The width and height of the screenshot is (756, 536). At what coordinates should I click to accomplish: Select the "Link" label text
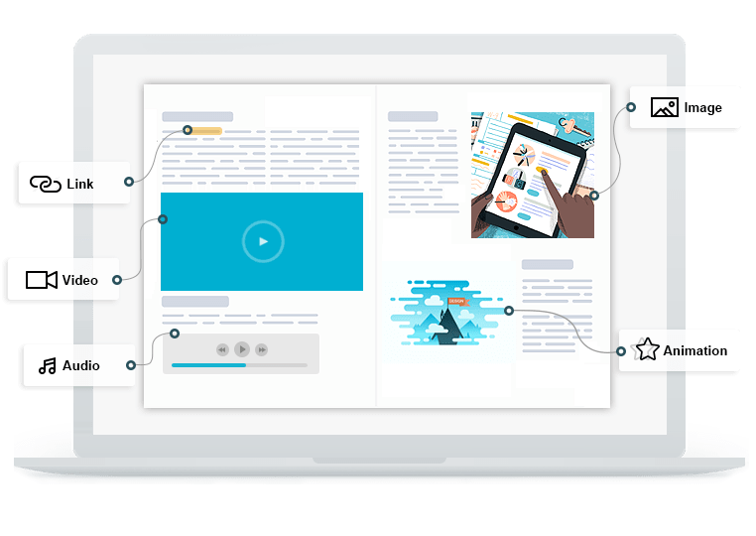point(80,184)
